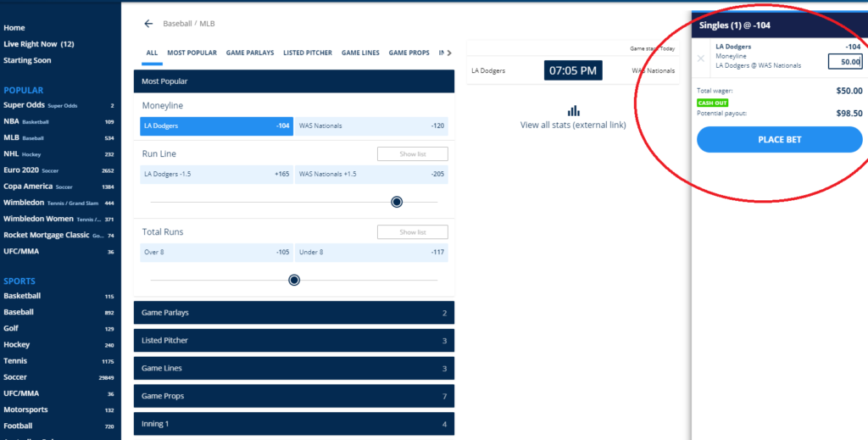Open the GAME PROPS tab
The width and height of the screenshot is (868, 440).
pos(409,53)
